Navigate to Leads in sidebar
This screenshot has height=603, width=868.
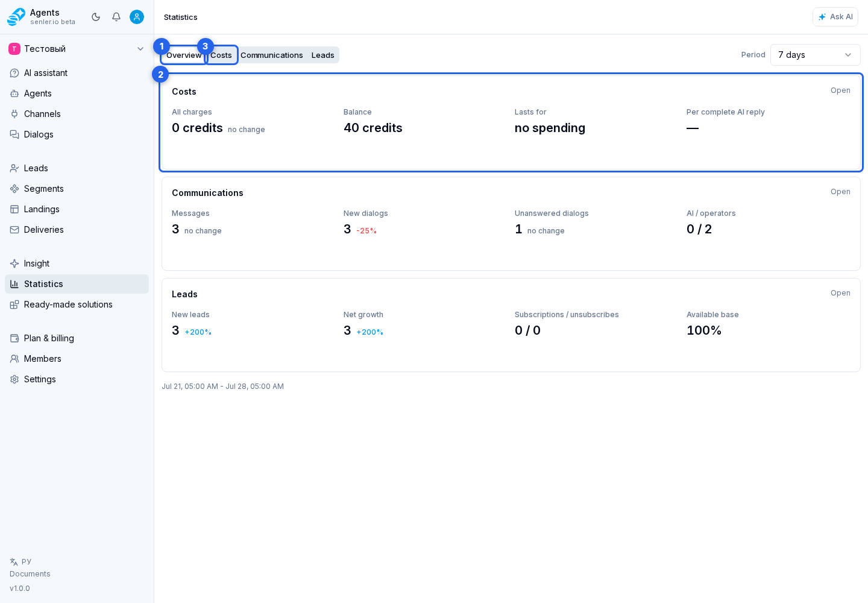77,168
